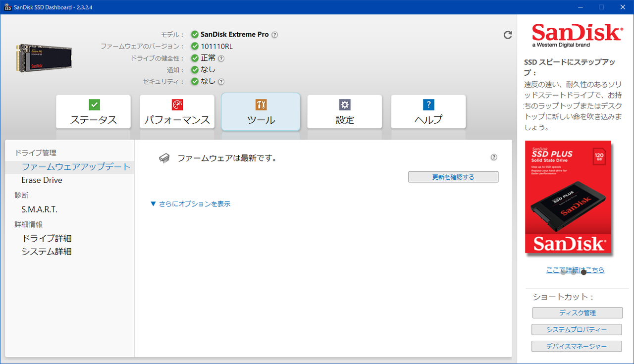This screenshot has height=364, width=634.
Task: Click the help icon beside セキュリティ なし
Action: (x=221, y=82)
